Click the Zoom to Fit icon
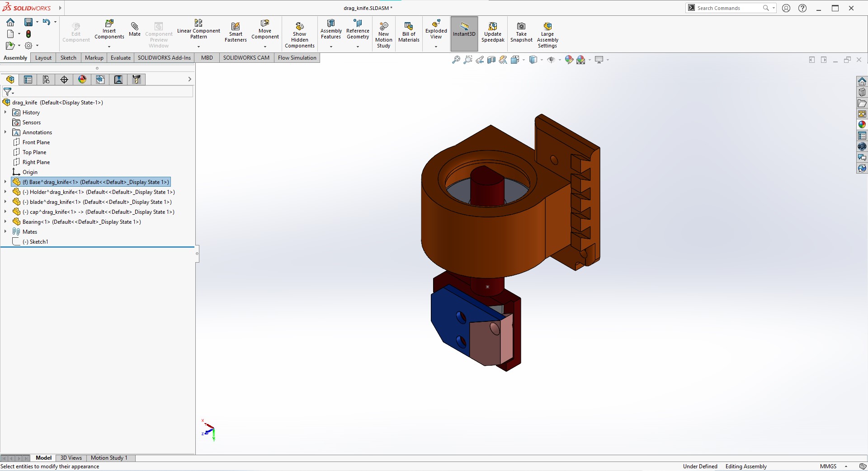This screenshot has width=868, height=471. point(456,60)
